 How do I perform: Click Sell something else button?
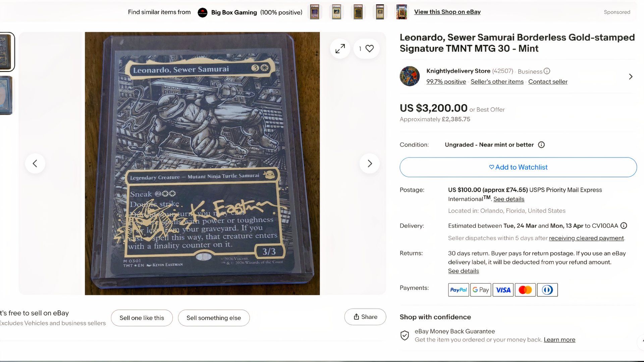point(214,318)
